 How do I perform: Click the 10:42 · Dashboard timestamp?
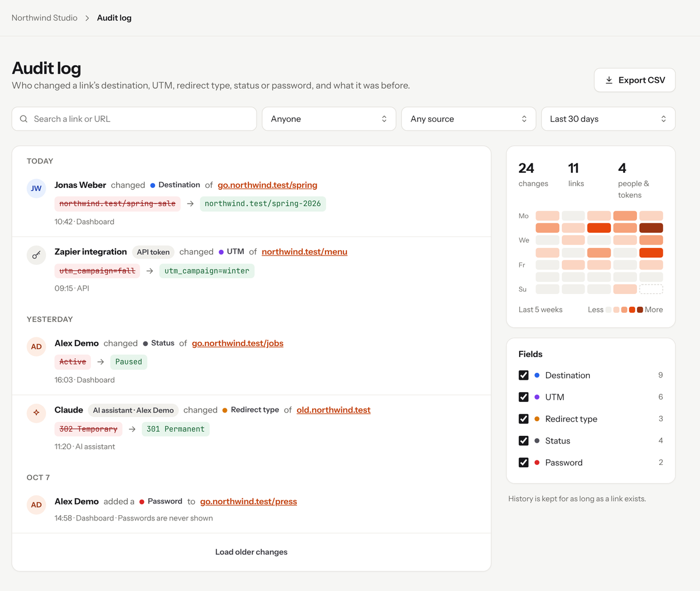85,222
